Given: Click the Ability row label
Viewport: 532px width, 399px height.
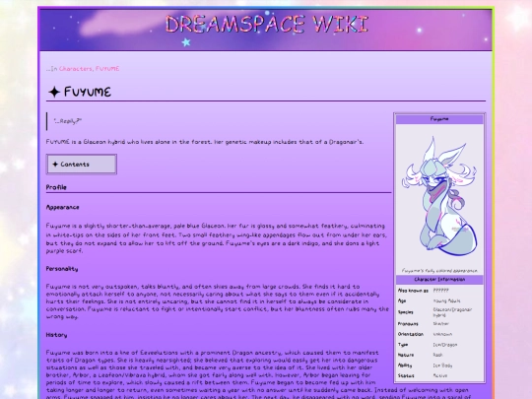Looking at the screenshot, I should pos(405,366).
